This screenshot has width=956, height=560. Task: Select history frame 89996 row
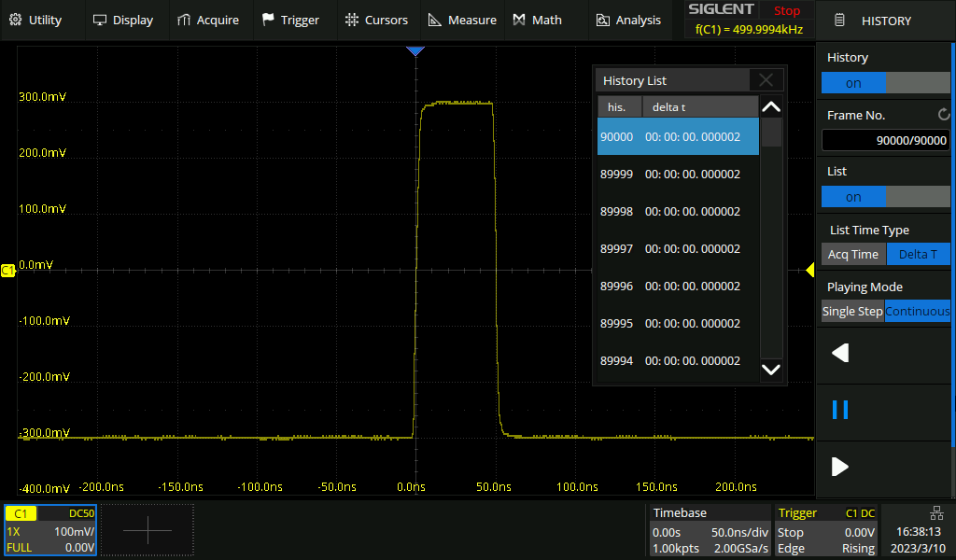678,286
